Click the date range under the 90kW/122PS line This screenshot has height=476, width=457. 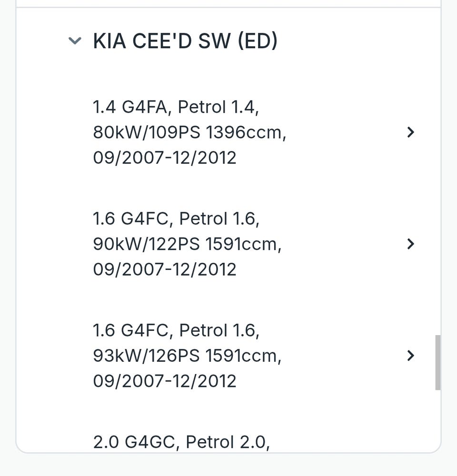(165, 269)
